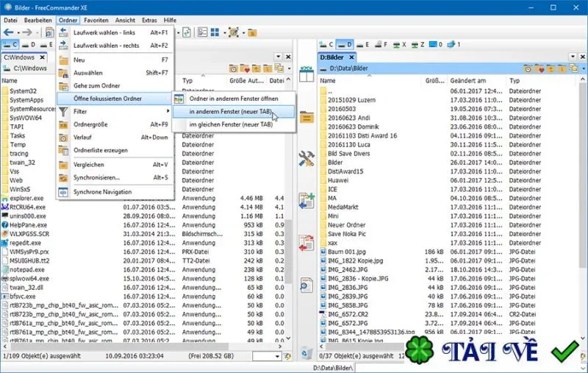Select the 20161103 Disti Award 16 folder
This screenshot has width=588, height=373.
tap(362, 136)
